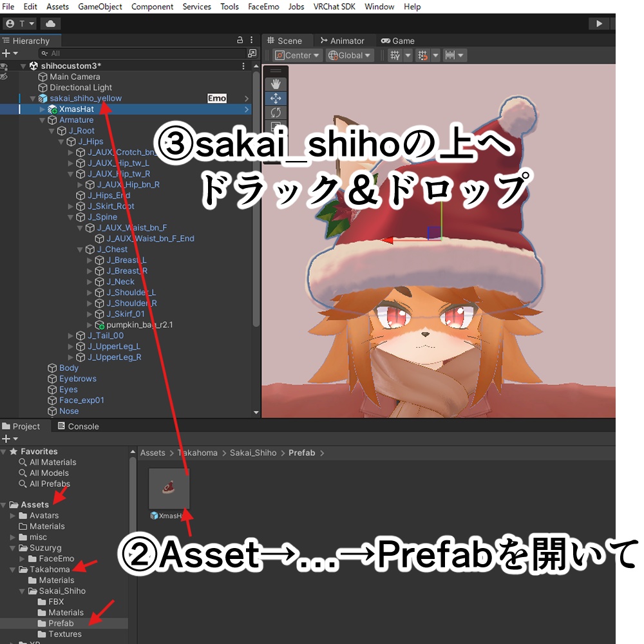Click the red X-axis gizmo arrow
The width and height of the screenshot is (644, 644).
(x=388, y=240)
